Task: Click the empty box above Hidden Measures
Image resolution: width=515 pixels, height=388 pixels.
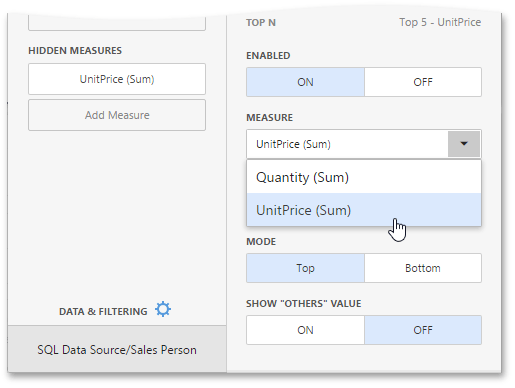Action: click(117, 23)
